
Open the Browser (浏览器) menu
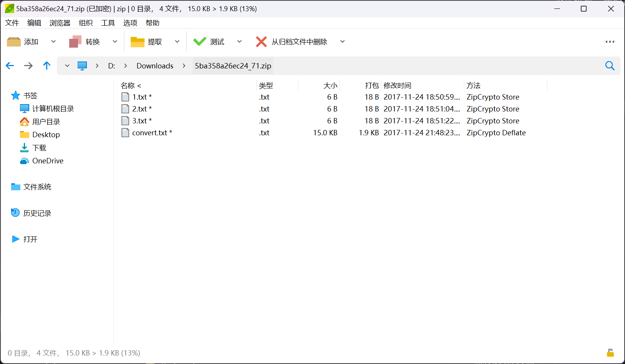pyautogui.click(x=60, y=23)
